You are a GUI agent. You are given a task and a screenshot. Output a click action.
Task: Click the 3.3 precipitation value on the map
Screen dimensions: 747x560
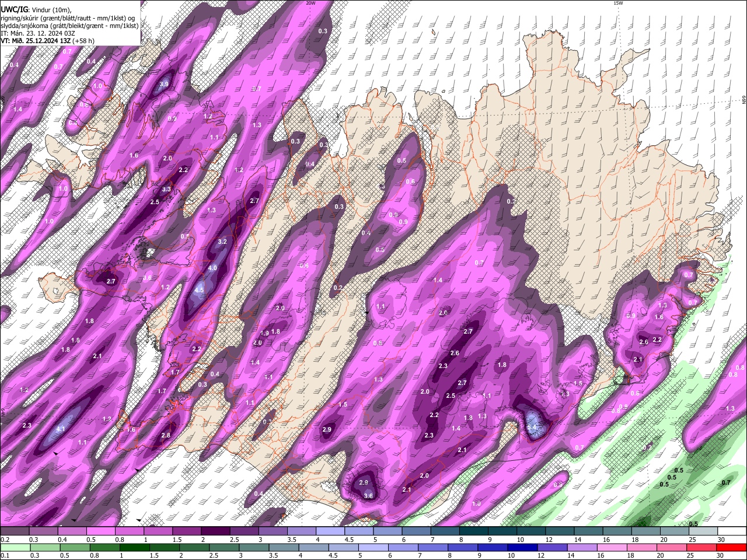point(166,190)
